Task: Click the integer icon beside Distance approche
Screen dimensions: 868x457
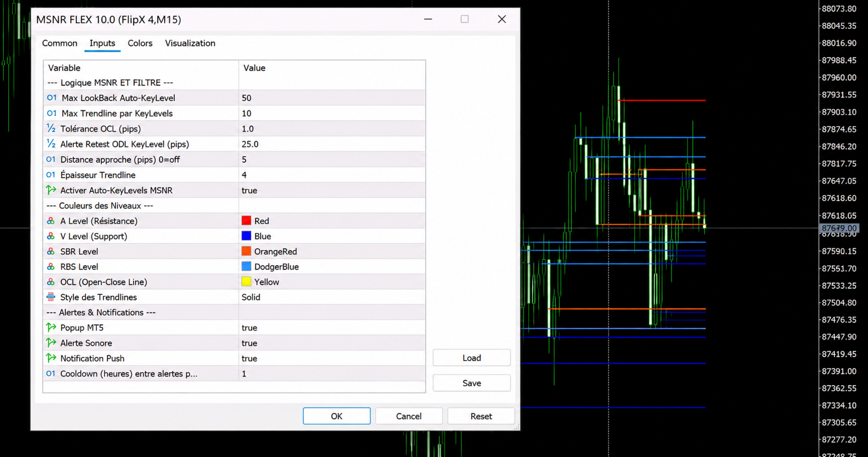Action: coord(51,160)
